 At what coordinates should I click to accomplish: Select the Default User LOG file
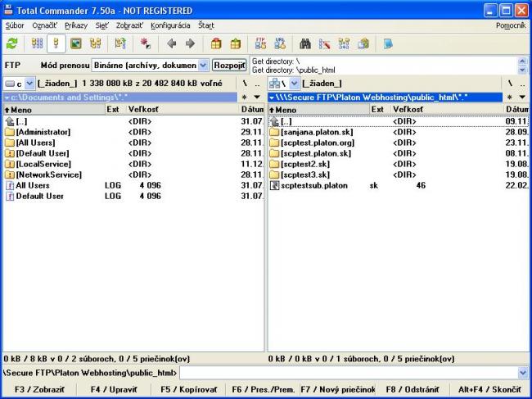click(40, 197)
